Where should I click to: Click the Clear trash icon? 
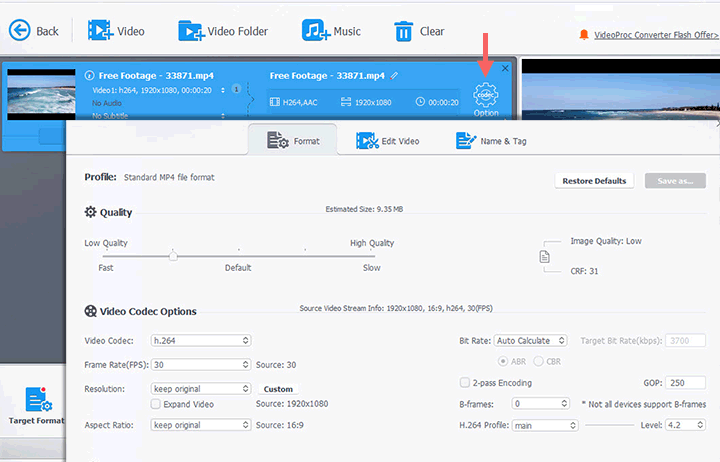403,31
